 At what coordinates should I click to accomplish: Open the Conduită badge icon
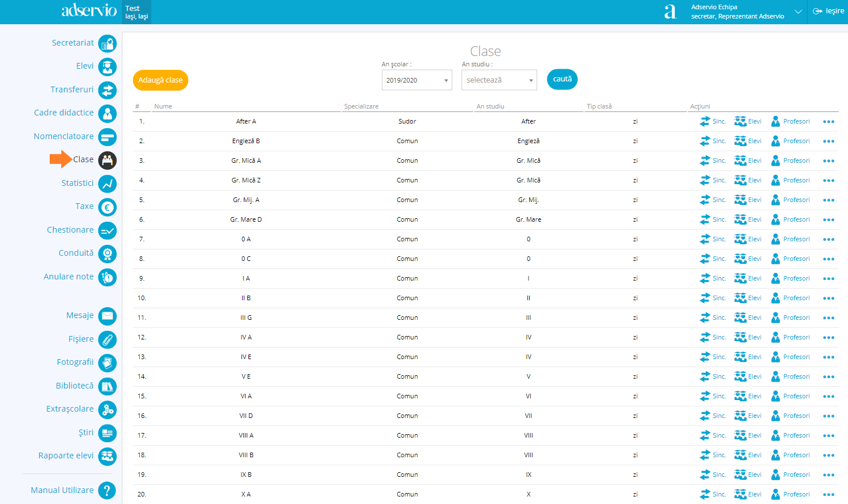tap(107, 254)
